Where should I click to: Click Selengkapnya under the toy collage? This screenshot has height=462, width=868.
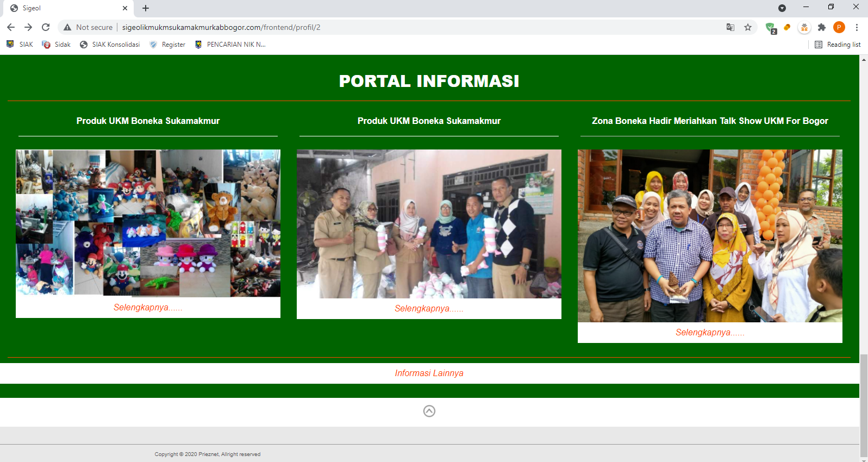(148, 307)
